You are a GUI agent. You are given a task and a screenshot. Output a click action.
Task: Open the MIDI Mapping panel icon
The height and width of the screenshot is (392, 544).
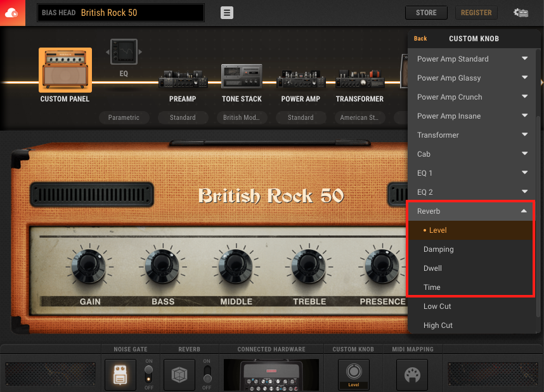click(411, 374)
